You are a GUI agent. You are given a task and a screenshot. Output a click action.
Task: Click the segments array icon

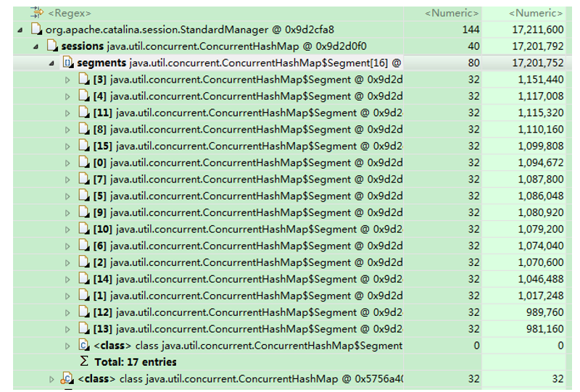pos(68,63)
